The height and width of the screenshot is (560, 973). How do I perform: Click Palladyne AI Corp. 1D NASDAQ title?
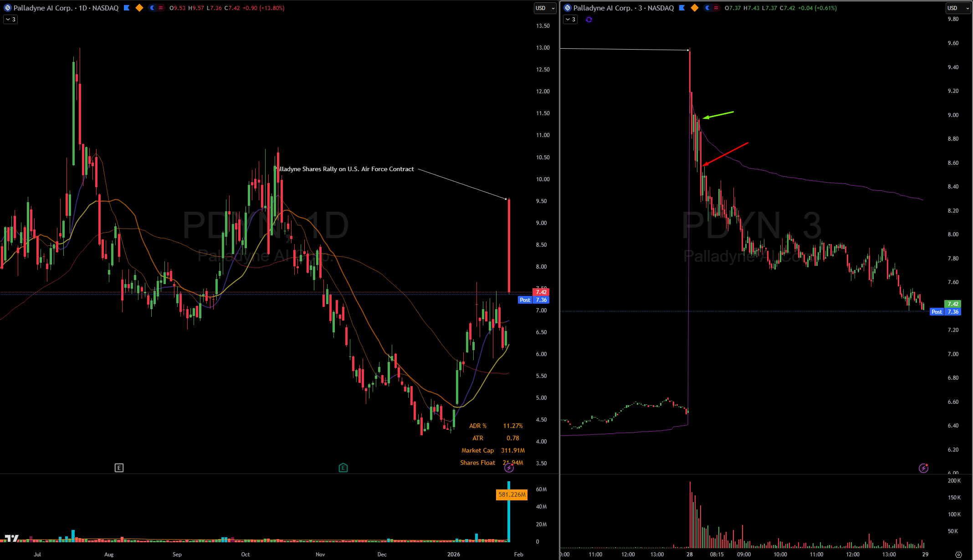66,8
